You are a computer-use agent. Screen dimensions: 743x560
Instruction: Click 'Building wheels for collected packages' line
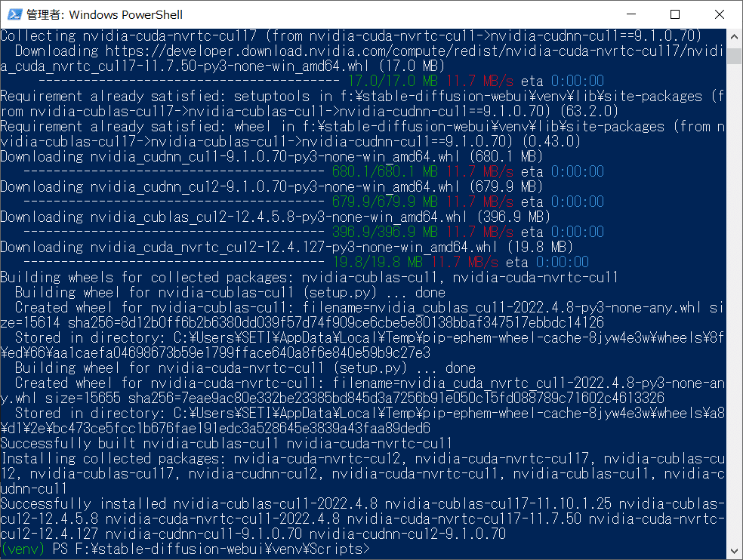pos(309,277)
